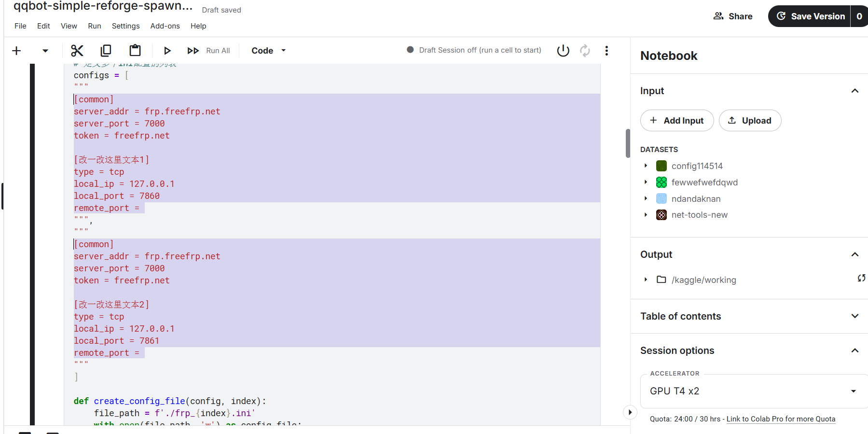Cut cell with scissors icon
Screen dimensions: 868x434
77,51
